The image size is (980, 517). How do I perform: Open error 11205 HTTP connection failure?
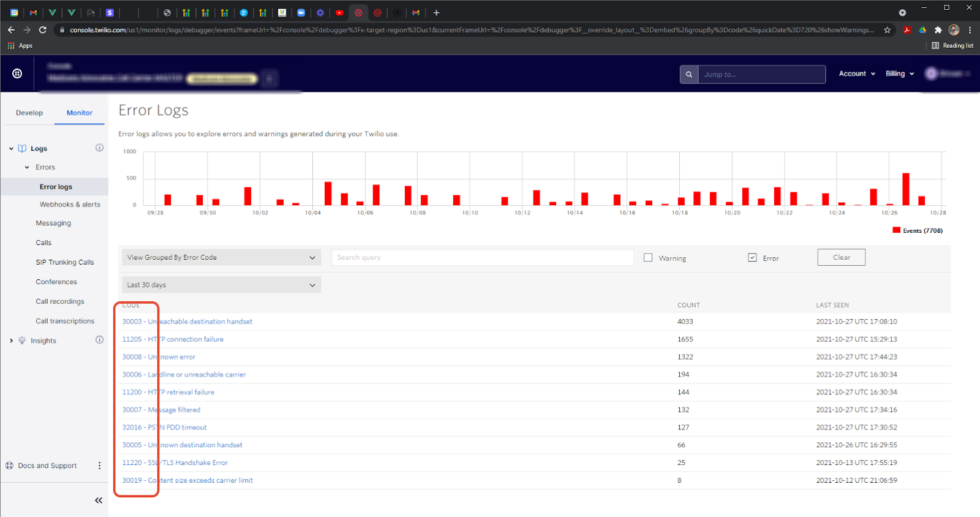pyautogui.click(x=173, y=339)
